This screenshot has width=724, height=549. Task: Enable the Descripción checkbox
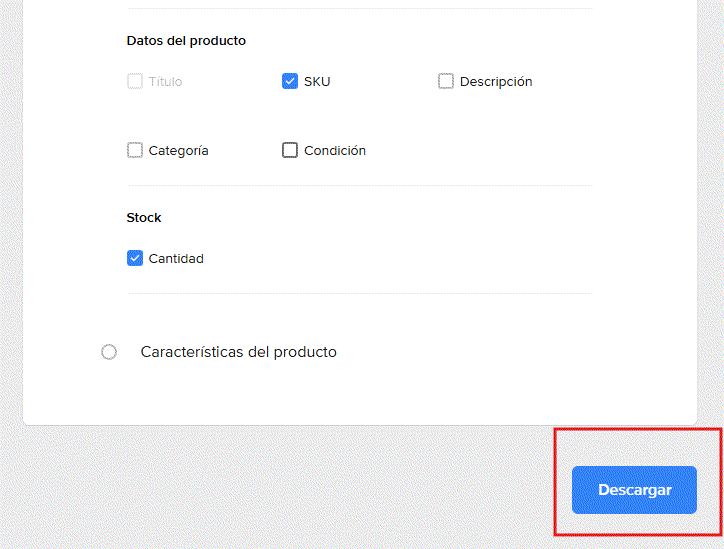tap(446, 81)
